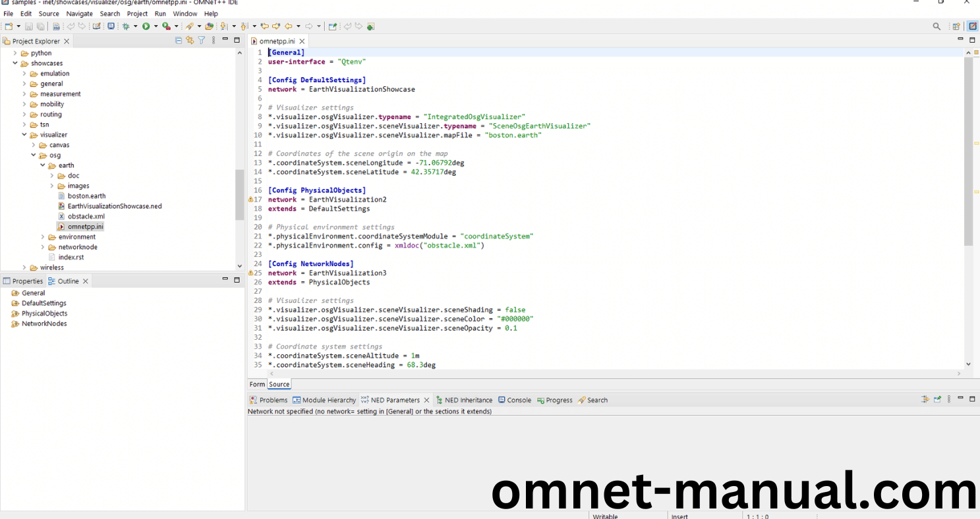Click the warning marker at line 17
The image size is (980, 519).
tap(250, 200)
